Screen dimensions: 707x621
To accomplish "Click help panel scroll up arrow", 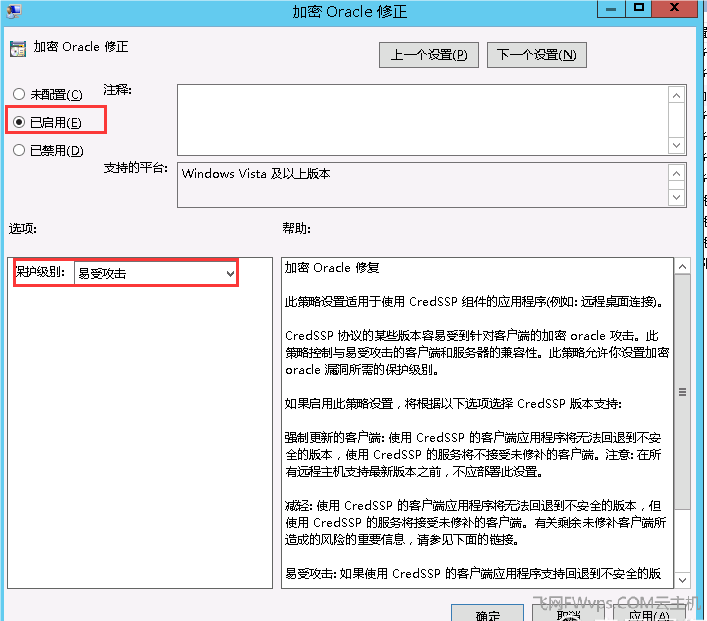I will coord(683,267).
